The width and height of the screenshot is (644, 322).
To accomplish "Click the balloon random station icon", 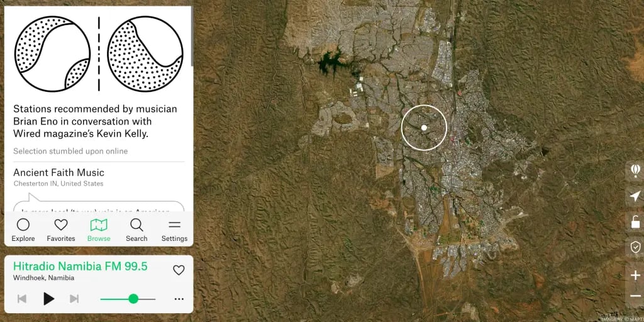I will pyautogui.click(x=635, y=170).
